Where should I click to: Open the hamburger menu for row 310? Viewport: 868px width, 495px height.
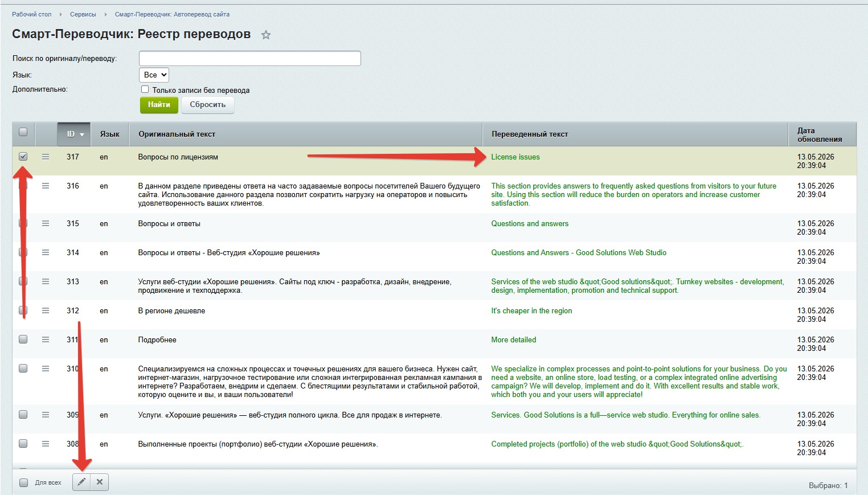tap(46, 369)
